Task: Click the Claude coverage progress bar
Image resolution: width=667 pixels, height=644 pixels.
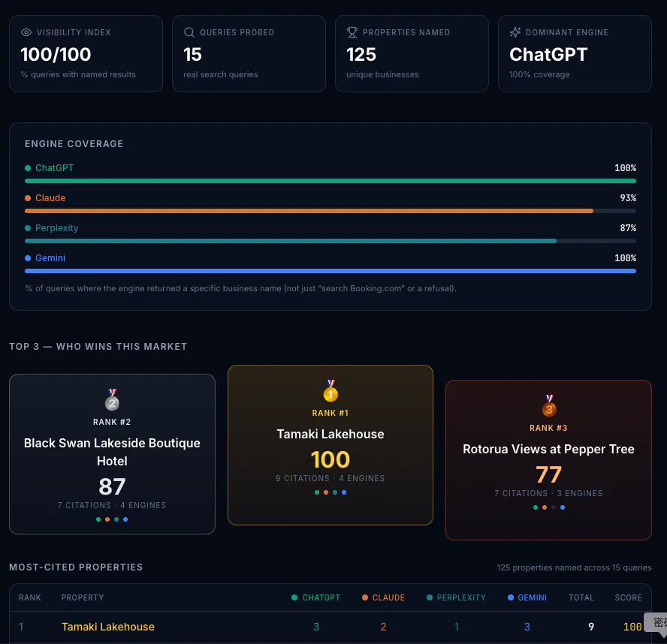Action: click(330, 211)
